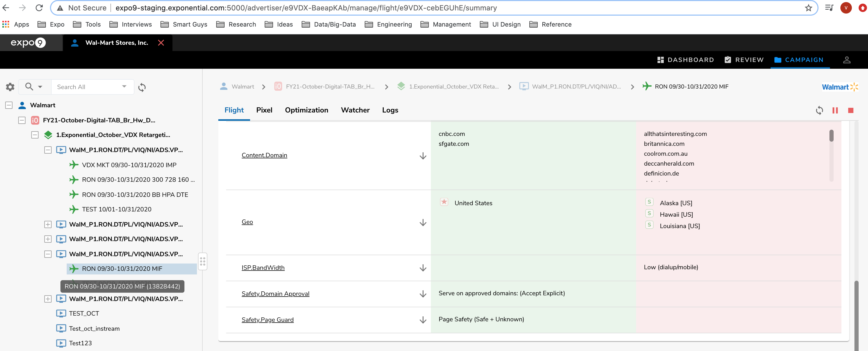Expand the Geo row down arrow
Image resolution: width=868 pixels, height=351 pixels.
(423, 223)
